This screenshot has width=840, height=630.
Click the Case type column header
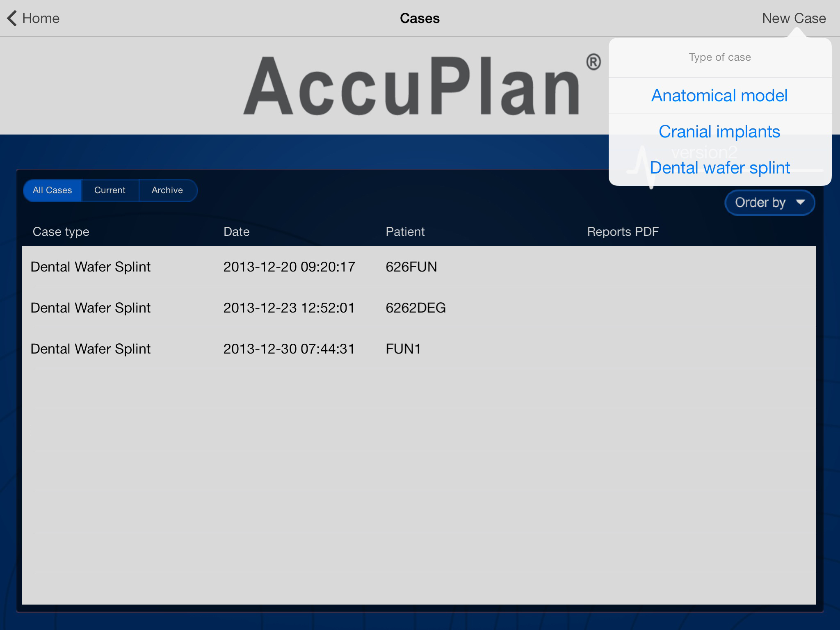pyautogui.click(x=61, y=232)
